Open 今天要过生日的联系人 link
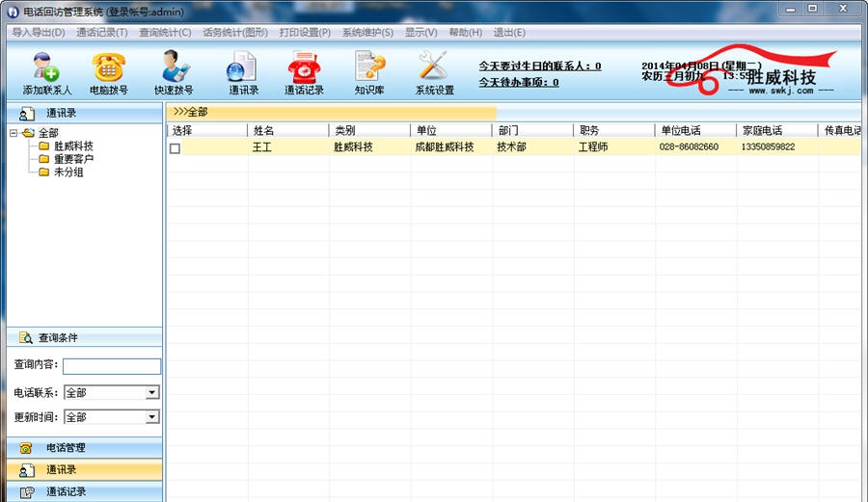This screenshot has width=868, height=502. [x=540, y=66]
